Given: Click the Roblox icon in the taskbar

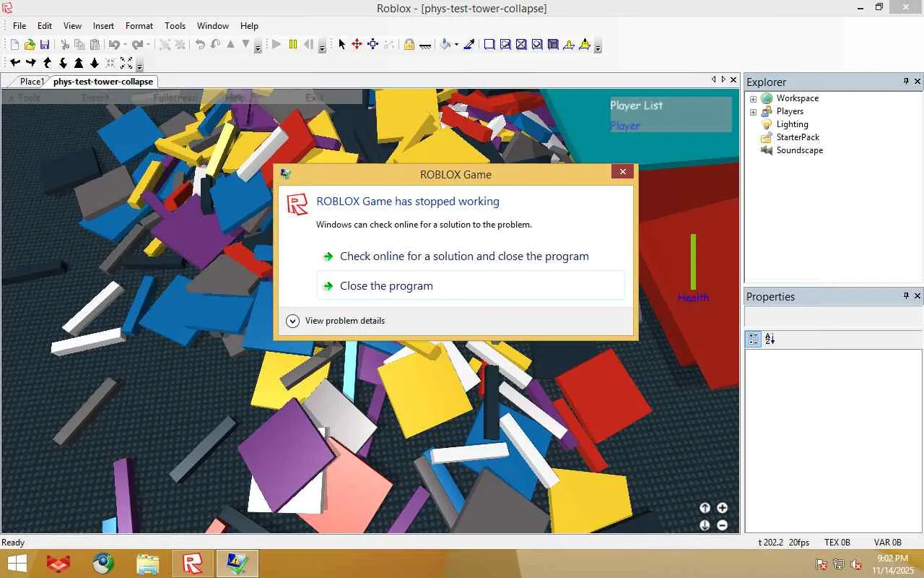Looking at the screenshot, I should click(x=193, y=564).
